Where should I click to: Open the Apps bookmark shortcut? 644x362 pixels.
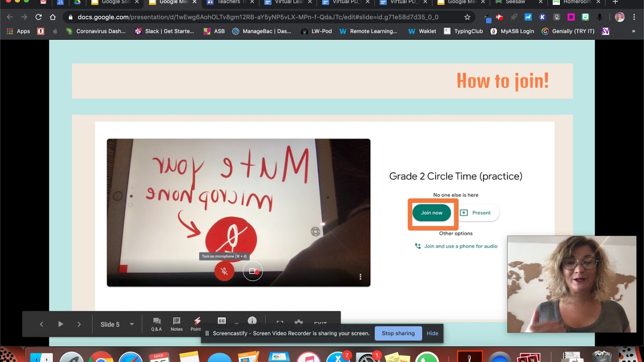pos(18,31)
